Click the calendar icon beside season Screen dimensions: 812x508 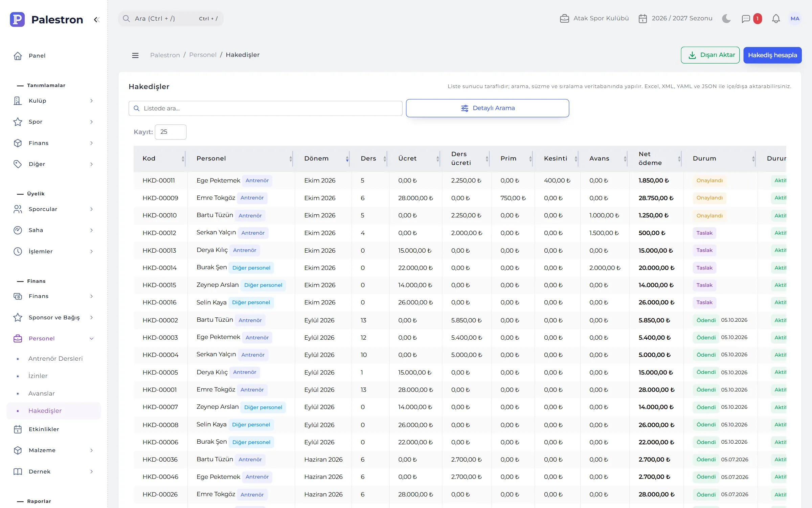coord(642,19)
